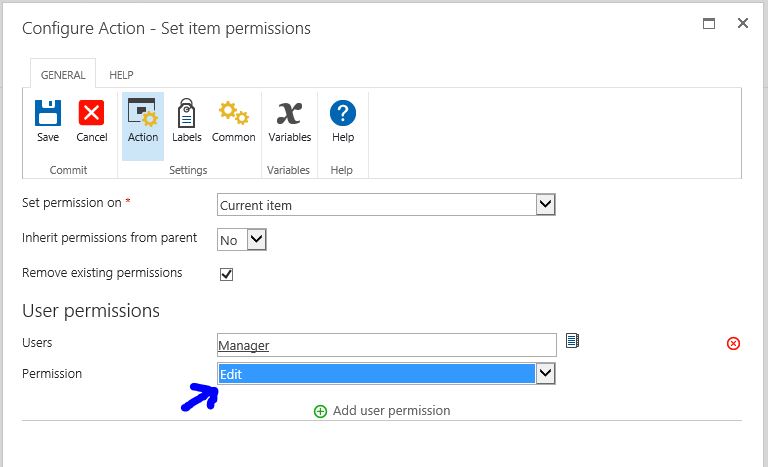Close the Configure Action dialog
Viewport: 768px width, 467px height.
coord(743,23)
